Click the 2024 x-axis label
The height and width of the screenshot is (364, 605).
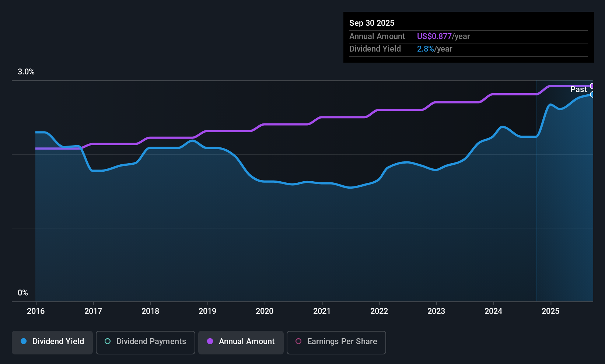pyautogui.click(x=493, y=311)
